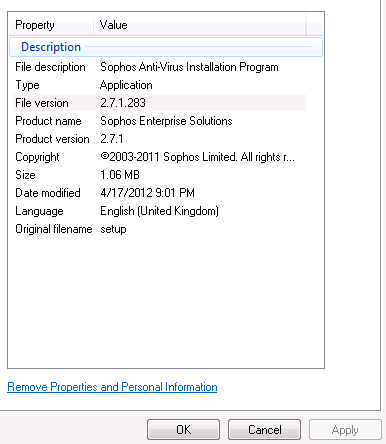Select the Application type value

(126, 85)
